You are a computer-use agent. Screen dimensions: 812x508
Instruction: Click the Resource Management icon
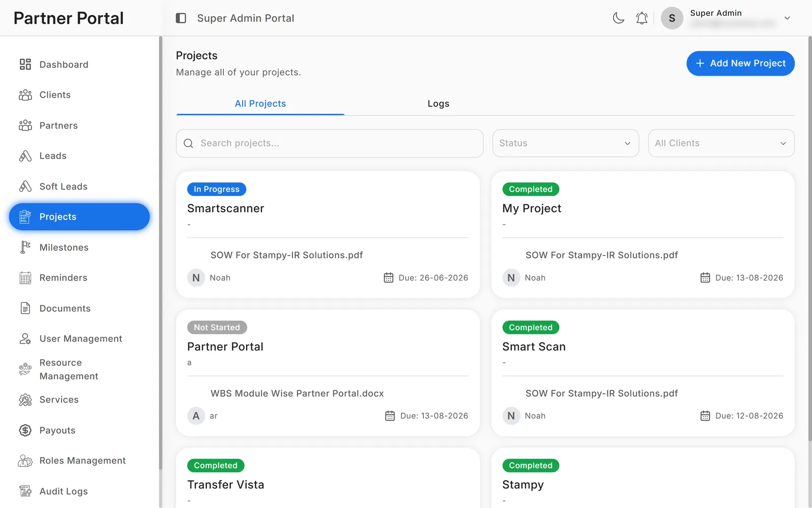click(x=25, y=369)
